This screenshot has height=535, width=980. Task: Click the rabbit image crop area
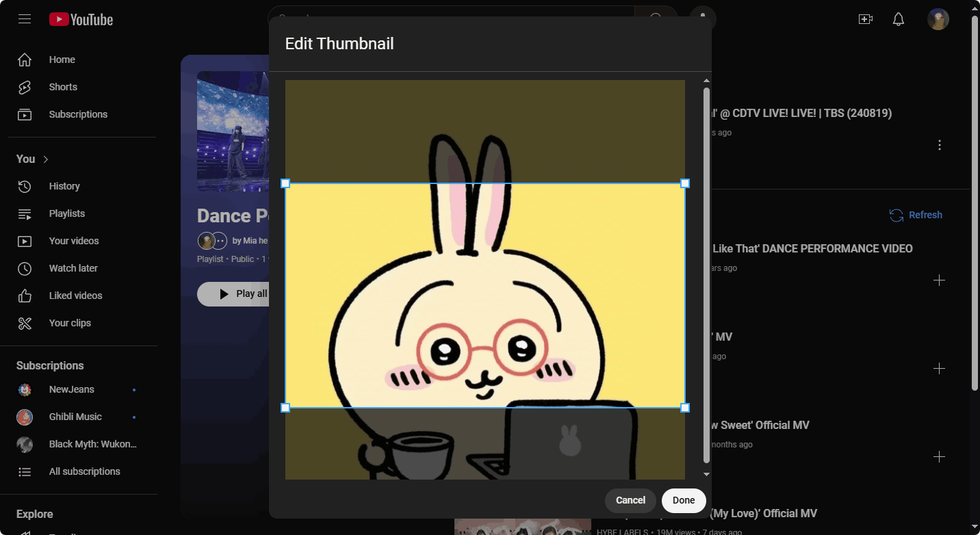485,296
